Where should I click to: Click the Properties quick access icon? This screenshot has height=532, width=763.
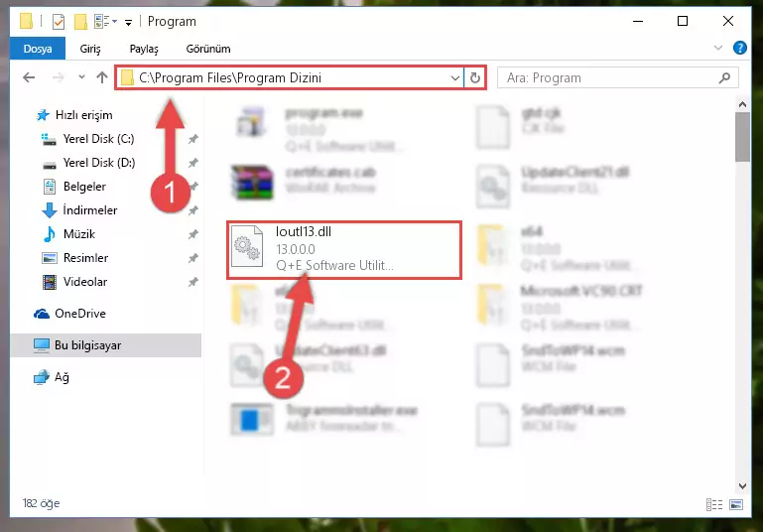(x=58, y=22)
